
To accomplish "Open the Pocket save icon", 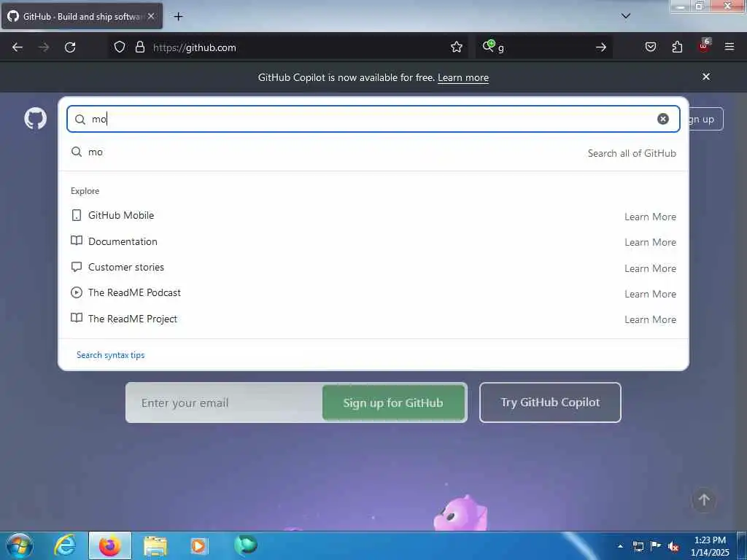I will (650, 47).
